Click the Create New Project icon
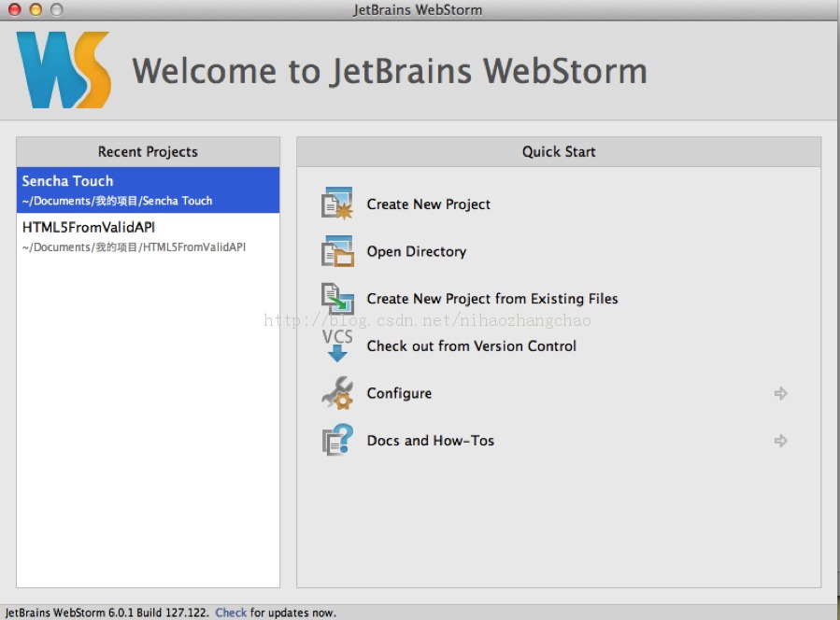The image size is (840, 620). 337,204
